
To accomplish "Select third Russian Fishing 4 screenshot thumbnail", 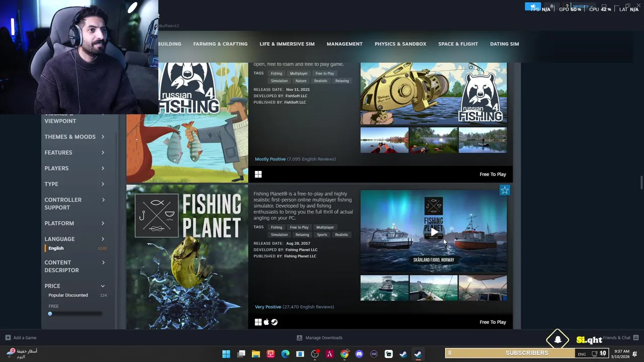I will tap(482, 140).
